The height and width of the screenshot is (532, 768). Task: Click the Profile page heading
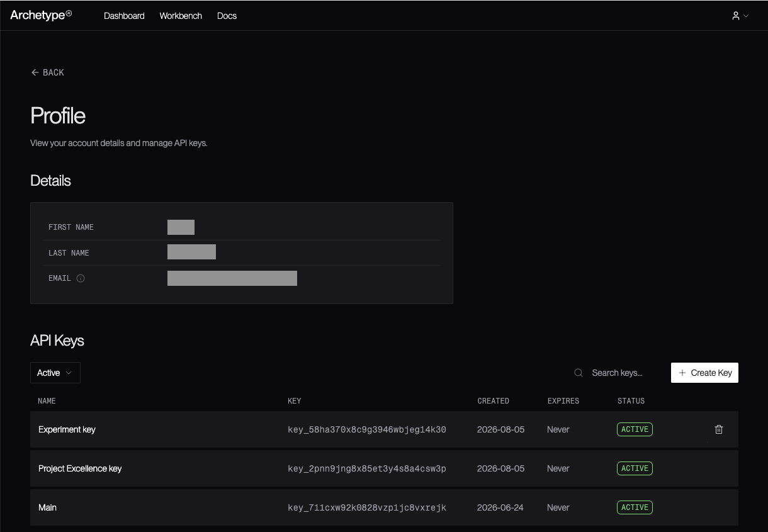(58, 116)
